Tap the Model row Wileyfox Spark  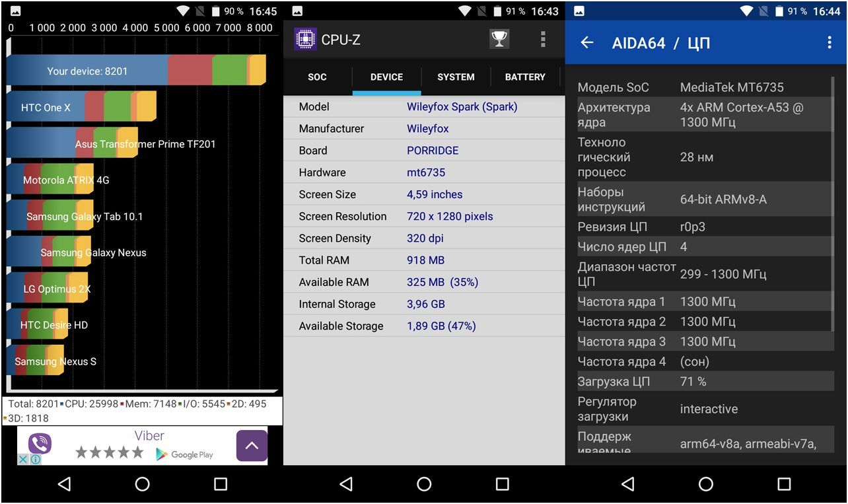pos(424,107)
